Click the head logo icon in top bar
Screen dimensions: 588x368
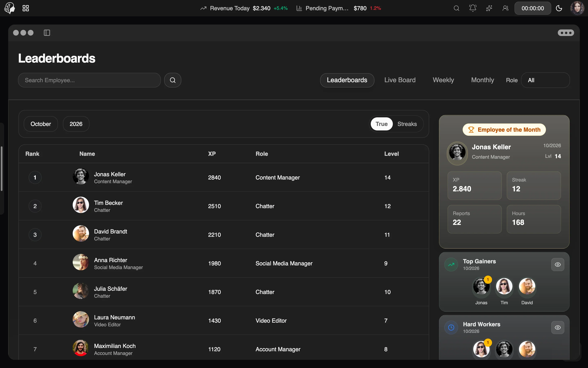click(10, 8)
